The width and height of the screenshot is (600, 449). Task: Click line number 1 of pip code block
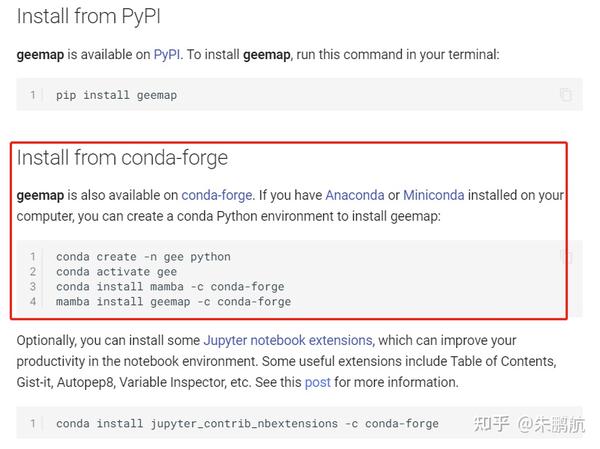[x=33, y=95]
